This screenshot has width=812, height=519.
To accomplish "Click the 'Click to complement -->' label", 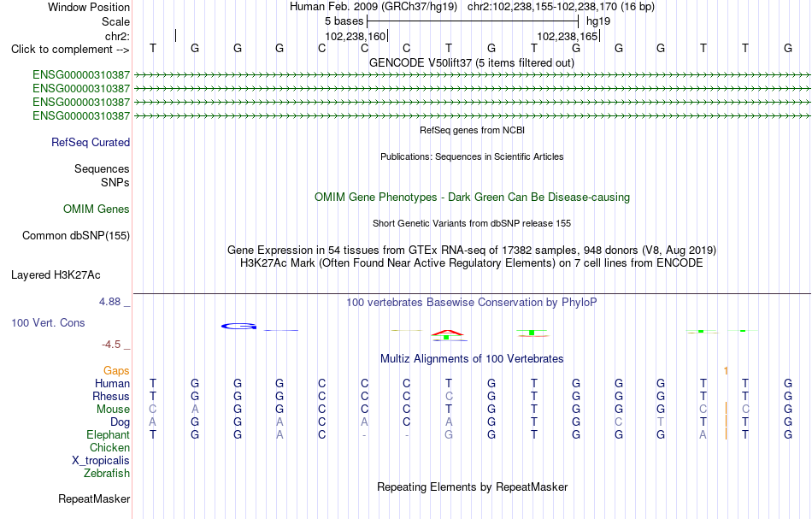I will click(70, 50).
